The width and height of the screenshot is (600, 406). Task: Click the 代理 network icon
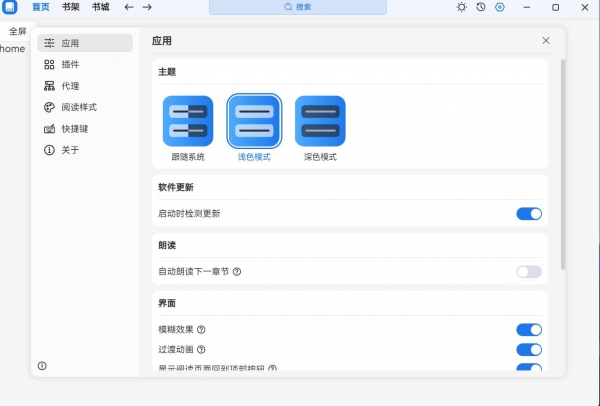(x=49, y=86)
